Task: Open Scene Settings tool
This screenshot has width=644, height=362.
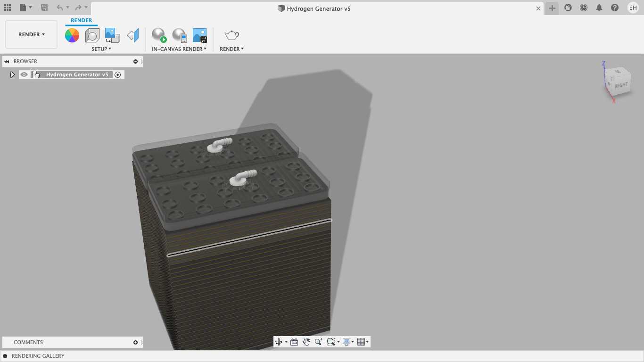Action: coord(92,35)
